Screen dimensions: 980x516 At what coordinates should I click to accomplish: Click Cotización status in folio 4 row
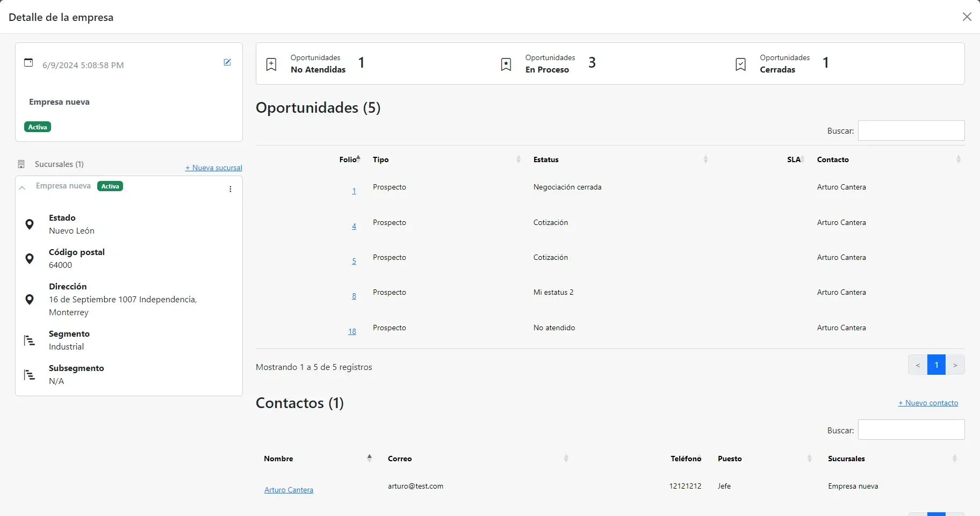(x=551, y=222)
